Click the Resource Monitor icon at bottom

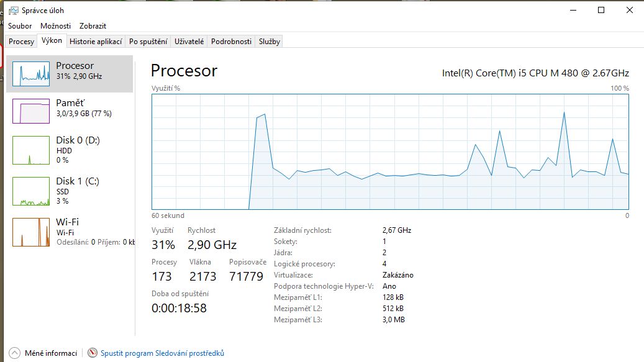pos(93,353)
